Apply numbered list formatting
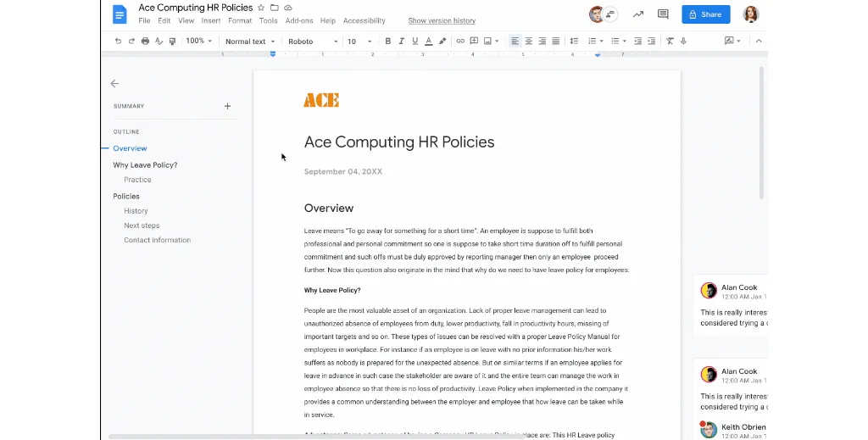The height and width of the screenshot is (440, 868). [x=592, y=41]
